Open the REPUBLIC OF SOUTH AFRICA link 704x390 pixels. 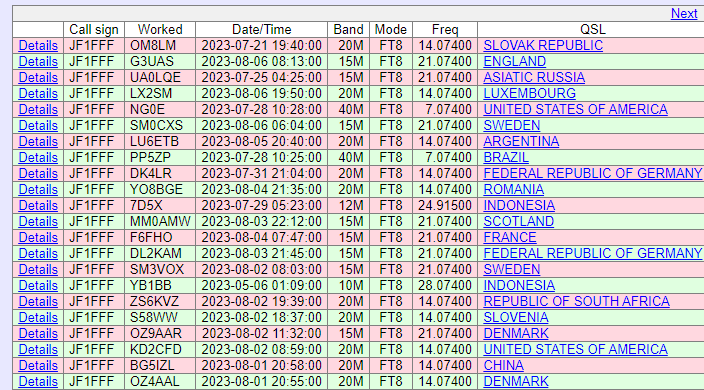click(576, 301)
